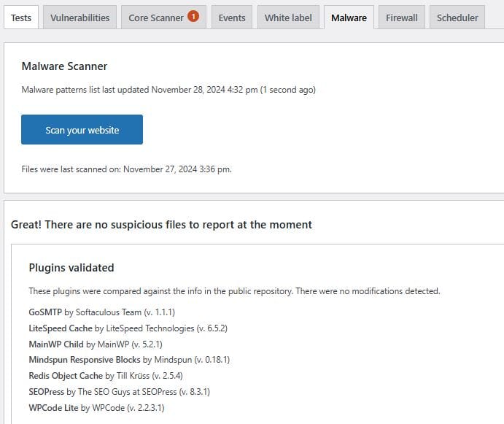
Task: Open the Vulnerabilities tab
Action: click(x=80, y=18)
